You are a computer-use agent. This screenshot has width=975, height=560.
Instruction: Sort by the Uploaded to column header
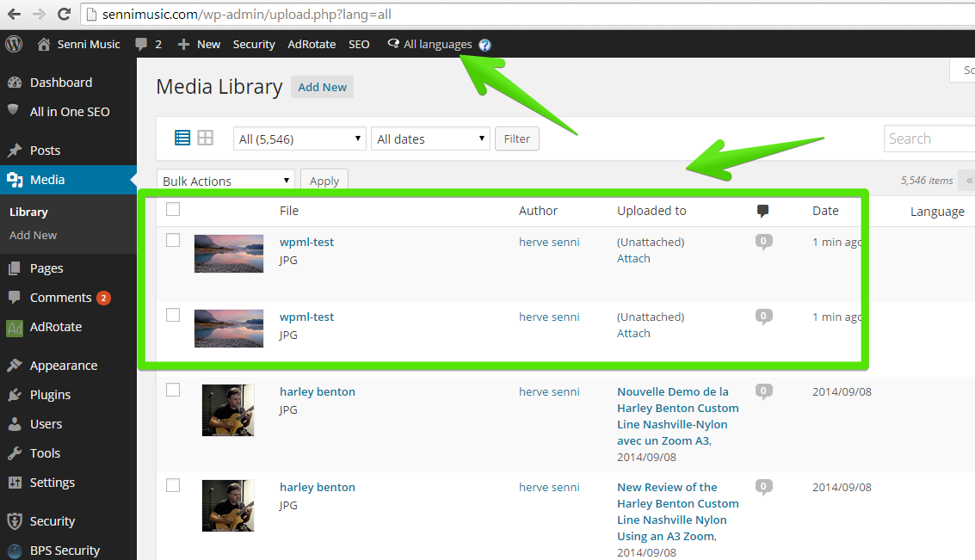pyautogui.click(x=651, y=211)
